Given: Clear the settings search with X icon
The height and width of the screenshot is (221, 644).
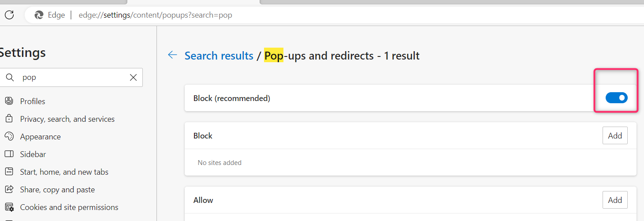Looking at the screenshot, I should (133, 78).
